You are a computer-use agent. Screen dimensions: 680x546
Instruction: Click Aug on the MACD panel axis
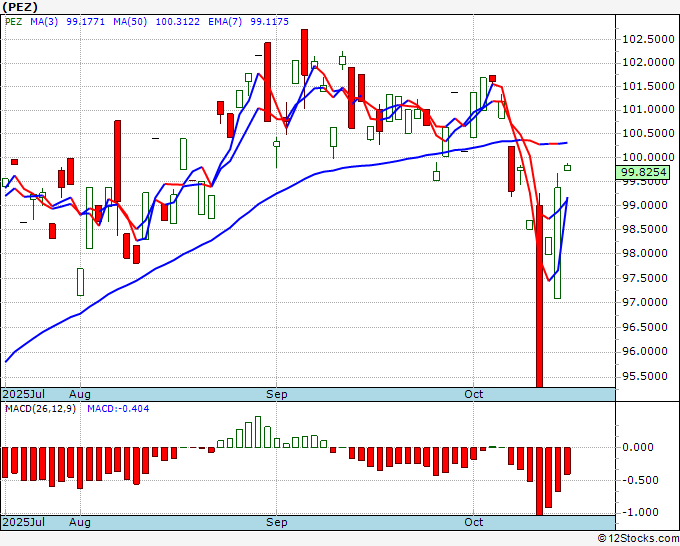[x=80, y=522]
